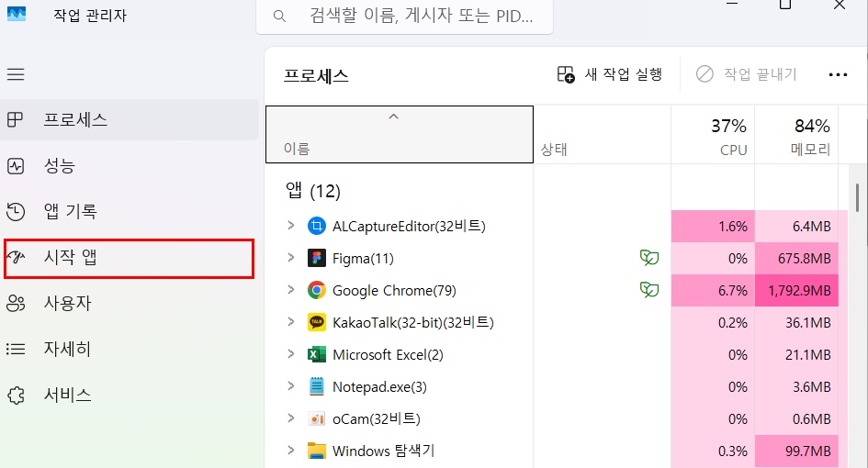Select the Google Chrome(79) process name
This screenshot has width=868, height=468.
pos(394,290)
